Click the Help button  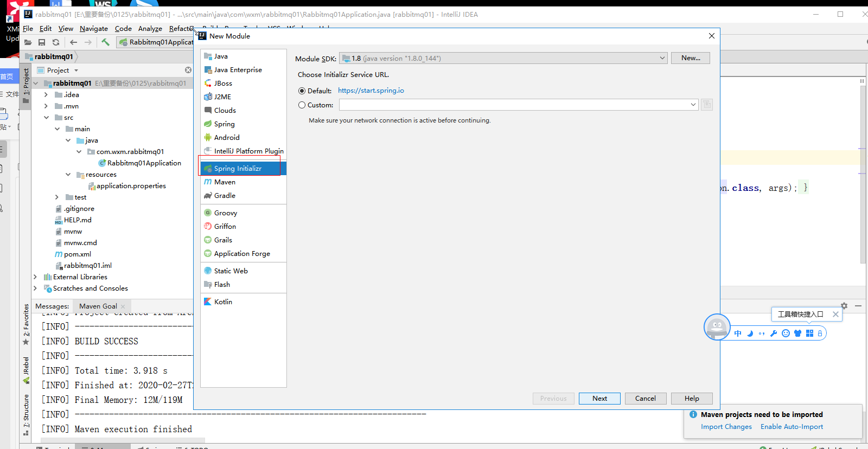click(692, 399)
